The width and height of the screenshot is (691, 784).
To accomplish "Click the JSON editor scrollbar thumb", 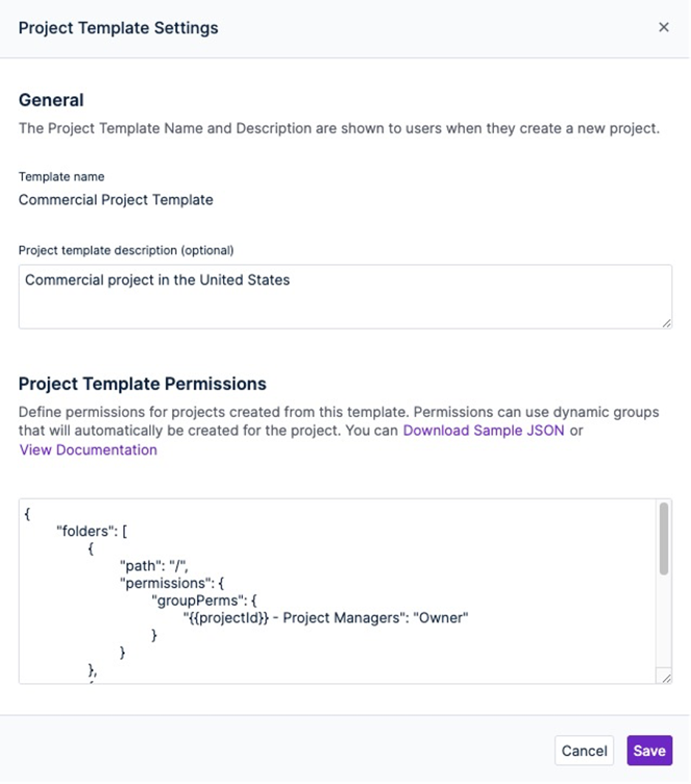I will (664, 538).
